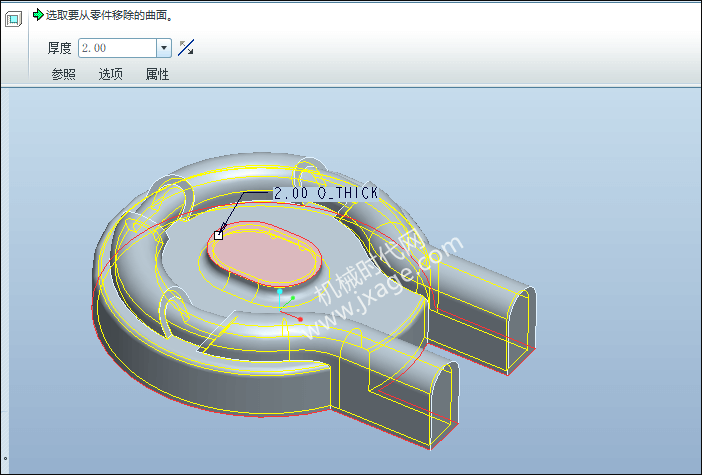
Task: Click the 厚度 label
Action: pos(60,48)
